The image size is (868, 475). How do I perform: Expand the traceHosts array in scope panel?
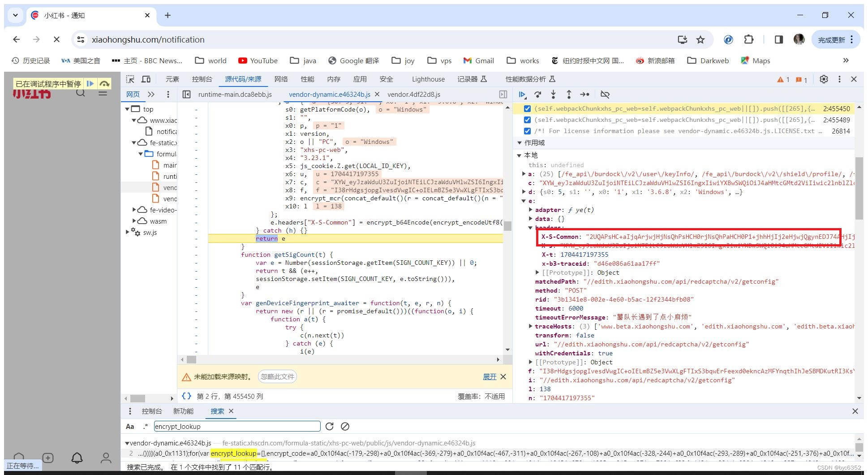pos(530,326)
